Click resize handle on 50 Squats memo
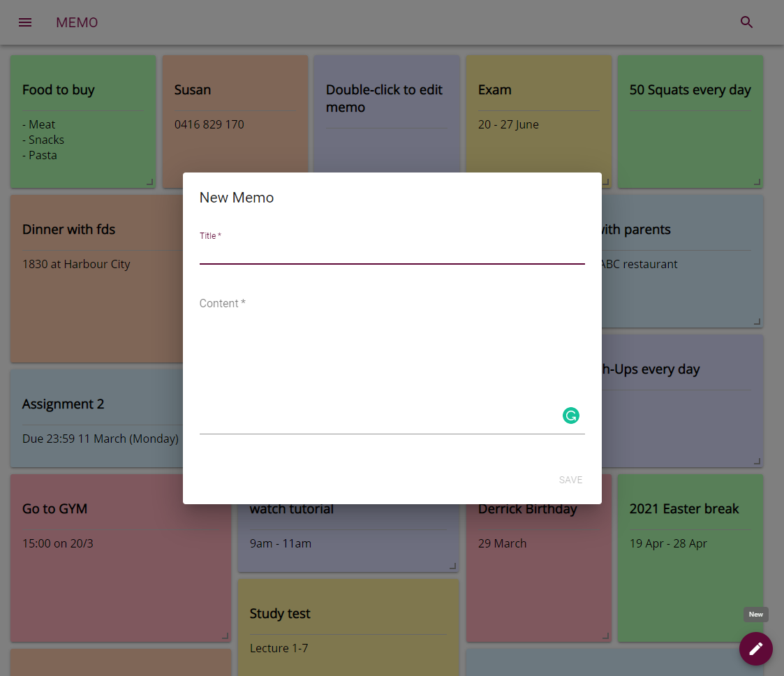This screenshot has width=784, height=676. tap(757, 182)
